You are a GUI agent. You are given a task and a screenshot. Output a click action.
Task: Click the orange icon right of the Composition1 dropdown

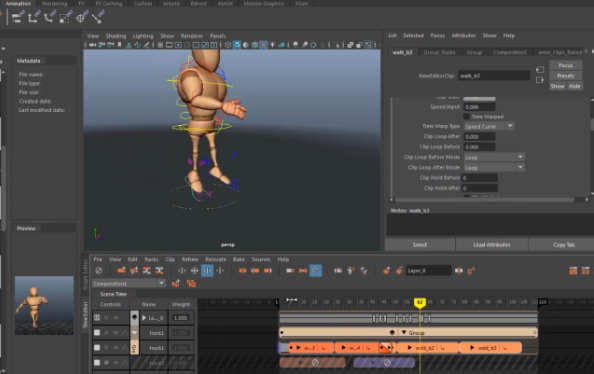(175, 283)
